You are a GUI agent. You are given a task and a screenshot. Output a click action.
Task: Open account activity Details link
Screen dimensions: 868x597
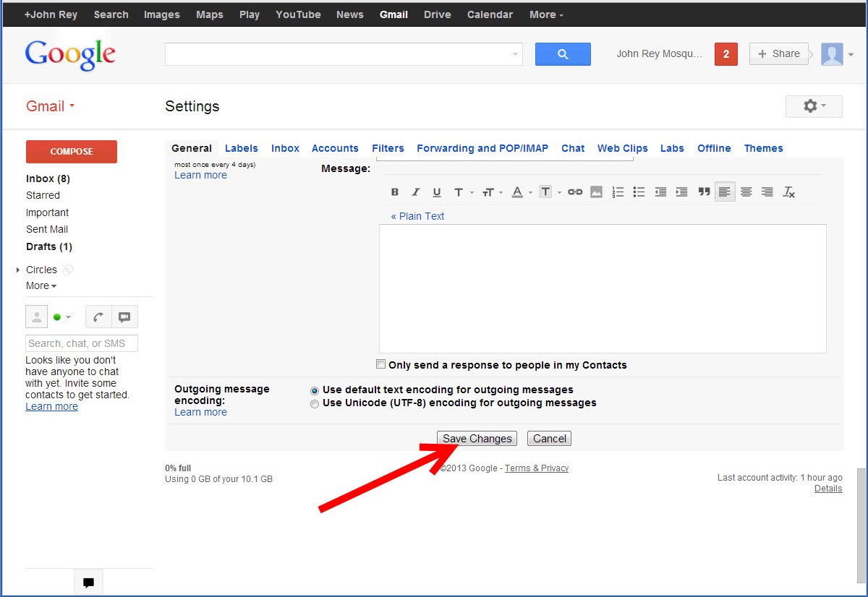click(828, 489)
